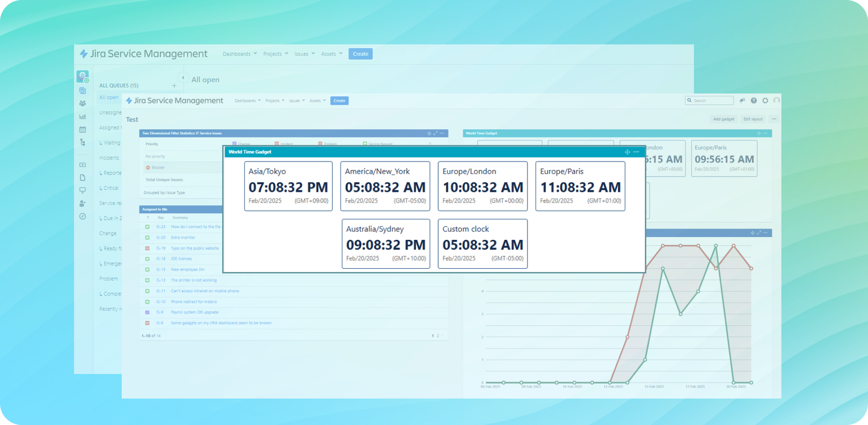The image size is (868, 425).
Task: Select the Change queue
Action: 108,233
